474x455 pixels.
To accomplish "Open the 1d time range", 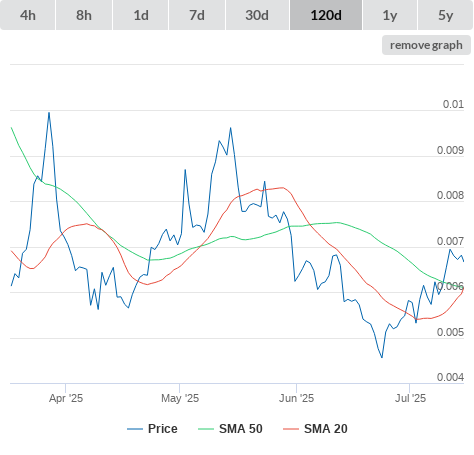I will pyautogui.click(x=141, y=15).
